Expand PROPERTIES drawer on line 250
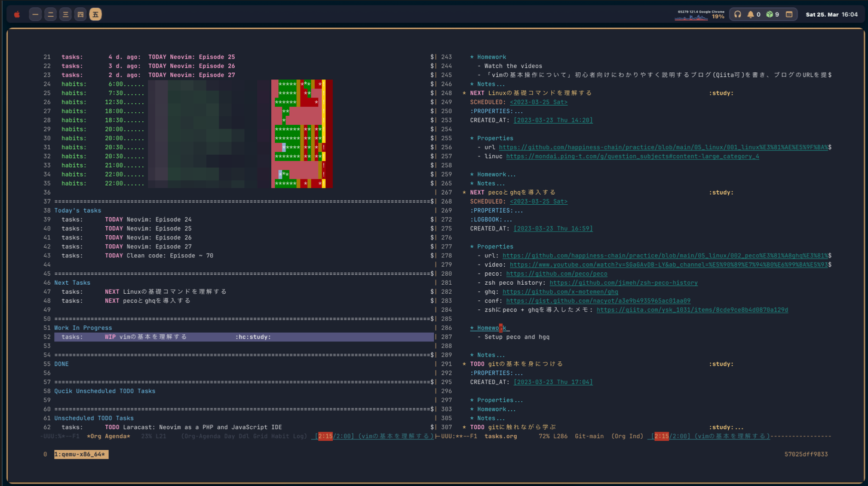Image resolution: width=868 pixels, height=486 pixels. click(x=496, y=111)
